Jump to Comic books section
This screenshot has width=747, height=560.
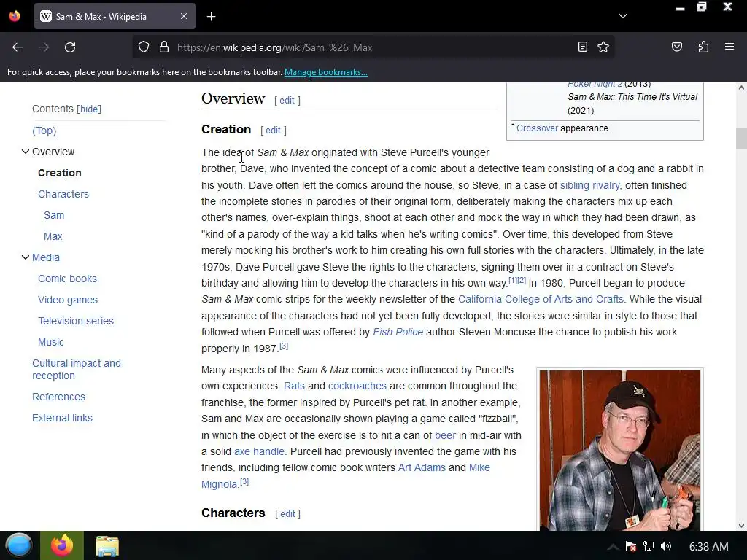67,279
